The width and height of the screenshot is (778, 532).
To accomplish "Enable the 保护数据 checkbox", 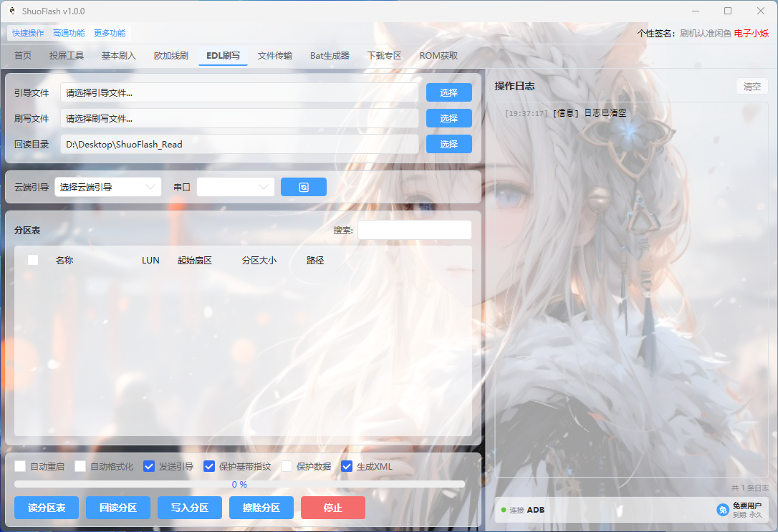I will [287, 466].
